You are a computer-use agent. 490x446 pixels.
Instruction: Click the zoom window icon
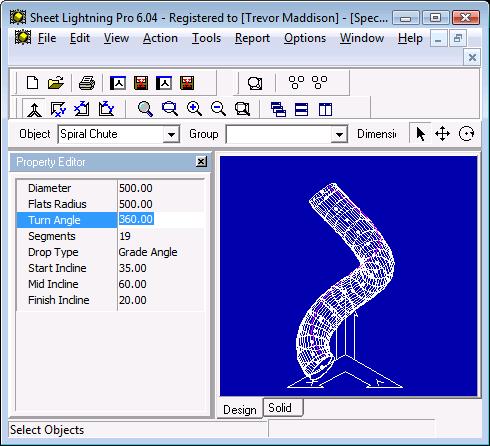[170, 109]
